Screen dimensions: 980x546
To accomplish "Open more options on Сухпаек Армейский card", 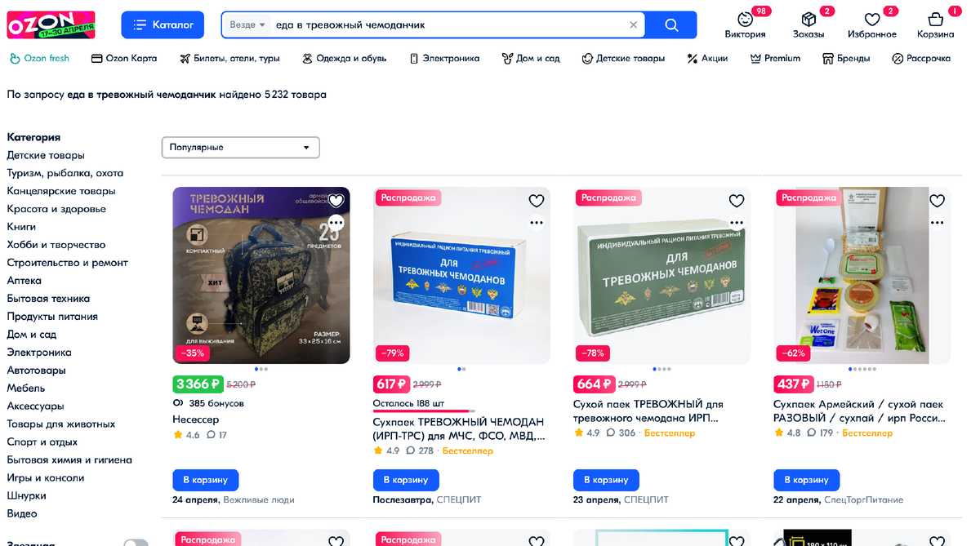I will (x=937, y=222).
